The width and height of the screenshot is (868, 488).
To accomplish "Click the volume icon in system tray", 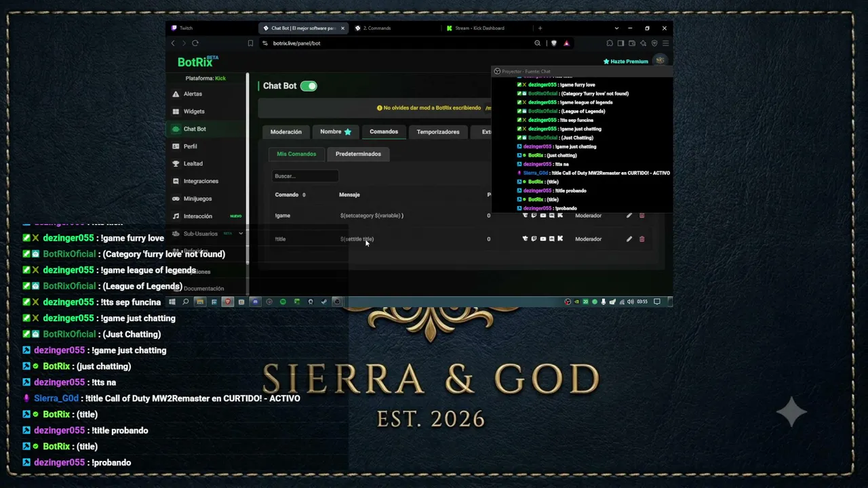I will (x=630, y=302).
